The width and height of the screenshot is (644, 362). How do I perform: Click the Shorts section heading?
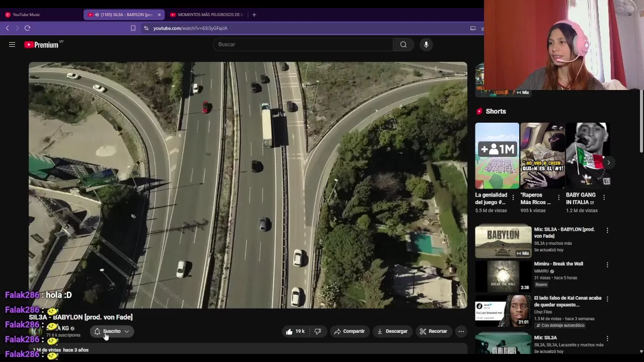pyautogui.click(x=496, y=112)
